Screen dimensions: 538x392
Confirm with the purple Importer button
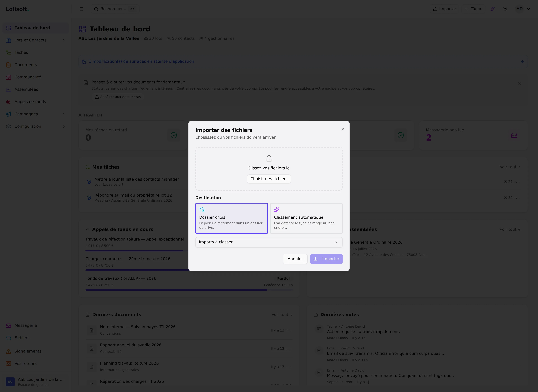[x=326, y=259]
